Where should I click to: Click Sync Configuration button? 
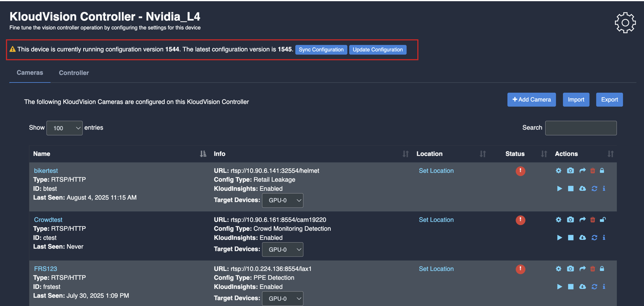(x=321, y=50)
